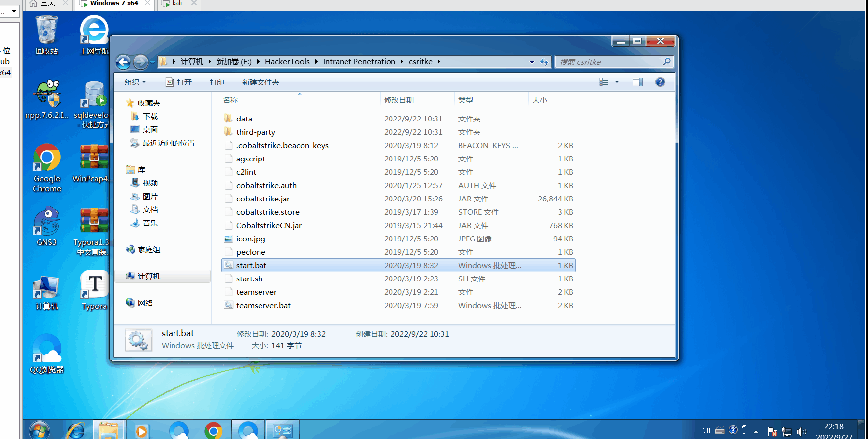
Task: Open view options dropdown arrow
Action: coord(617,82)
